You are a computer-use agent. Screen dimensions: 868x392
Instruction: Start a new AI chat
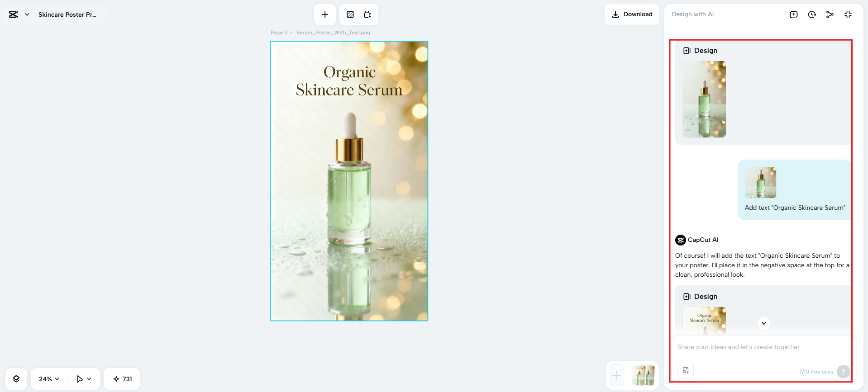pyautogui.click(x=793, y=14)
